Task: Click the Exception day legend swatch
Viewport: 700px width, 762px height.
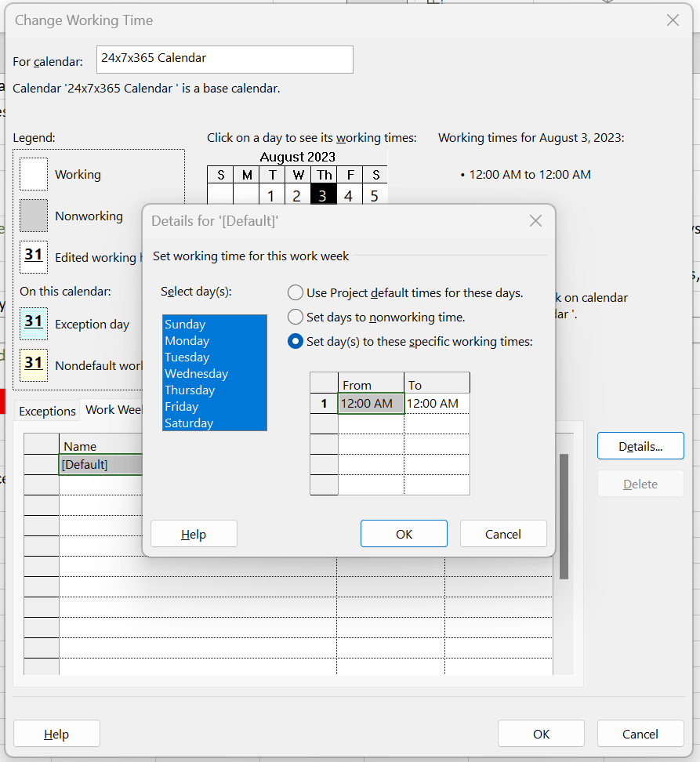Action: 34,323
